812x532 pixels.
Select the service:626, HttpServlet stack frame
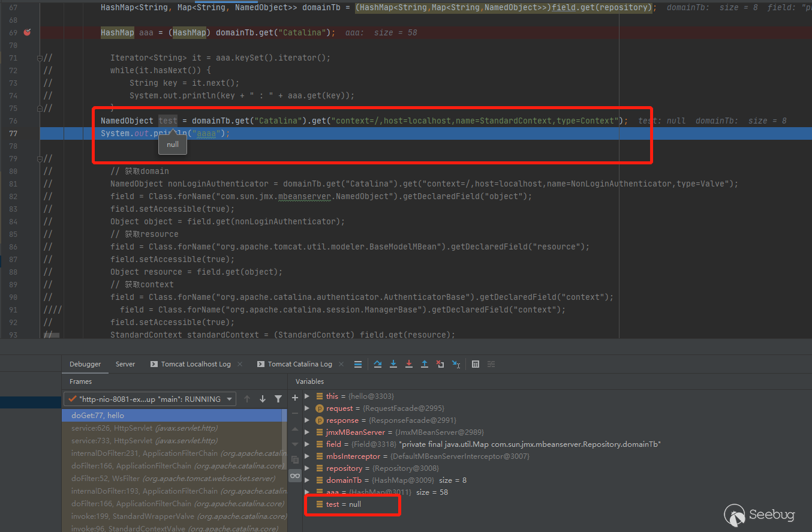144,428
